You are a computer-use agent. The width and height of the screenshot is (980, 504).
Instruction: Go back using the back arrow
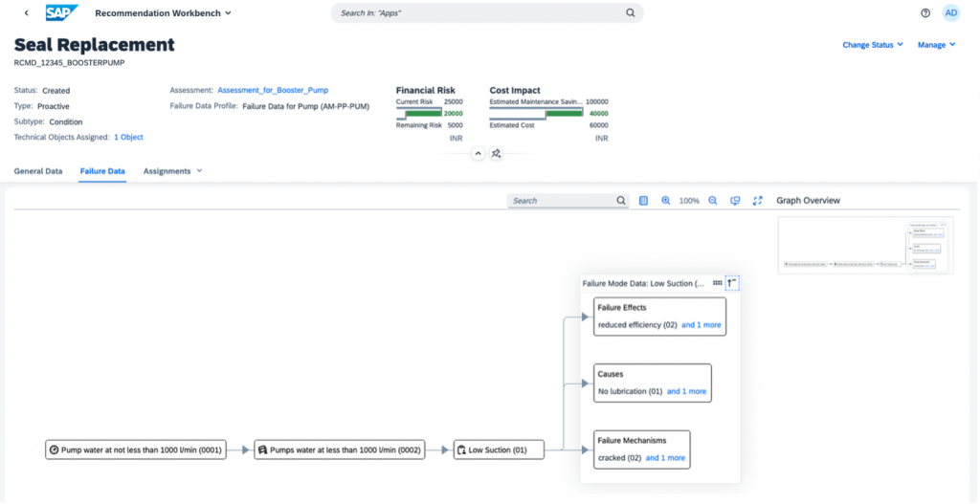tap(26, 12)
